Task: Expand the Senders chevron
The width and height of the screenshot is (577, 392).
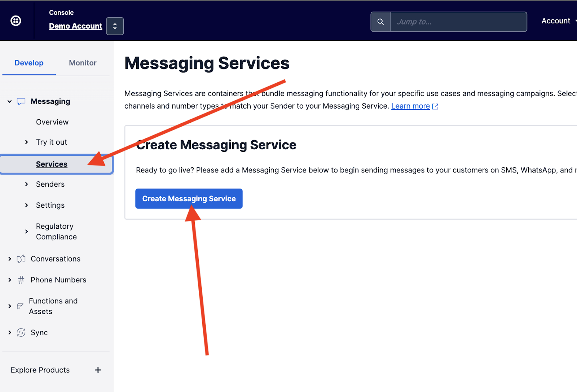Action: click(26, 184)
